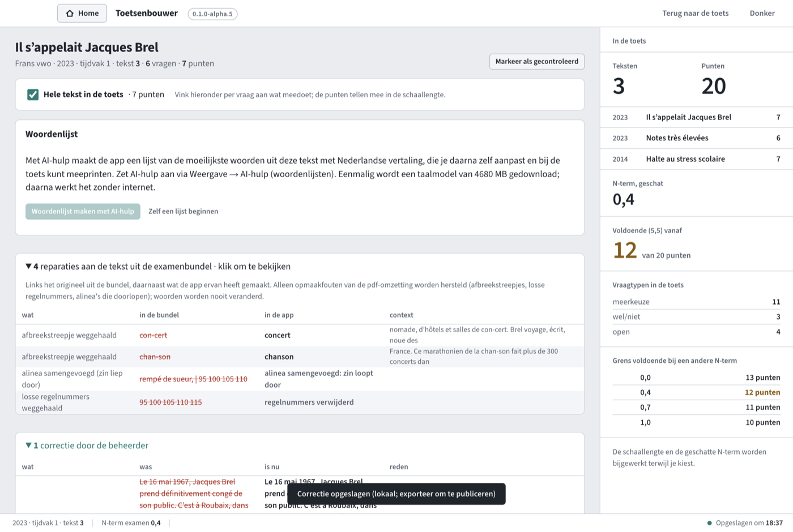The image size is (793, 532).
Task: Collapse the '1 correctie door de beheerder' section
Action: point(87,445)
